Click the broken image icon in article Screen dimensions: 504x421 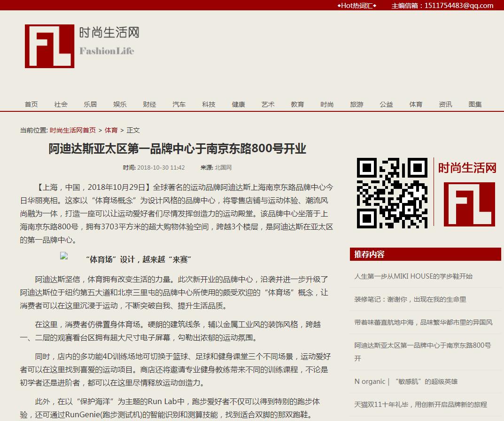click(x=63, y=256)
